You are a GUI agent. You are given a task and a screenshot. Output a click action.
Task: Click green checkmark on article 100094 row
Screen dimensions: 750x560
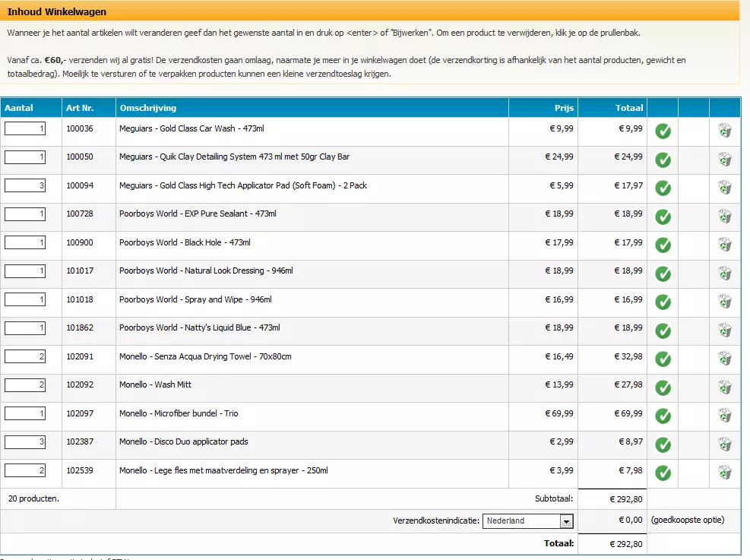coord(663,188)
